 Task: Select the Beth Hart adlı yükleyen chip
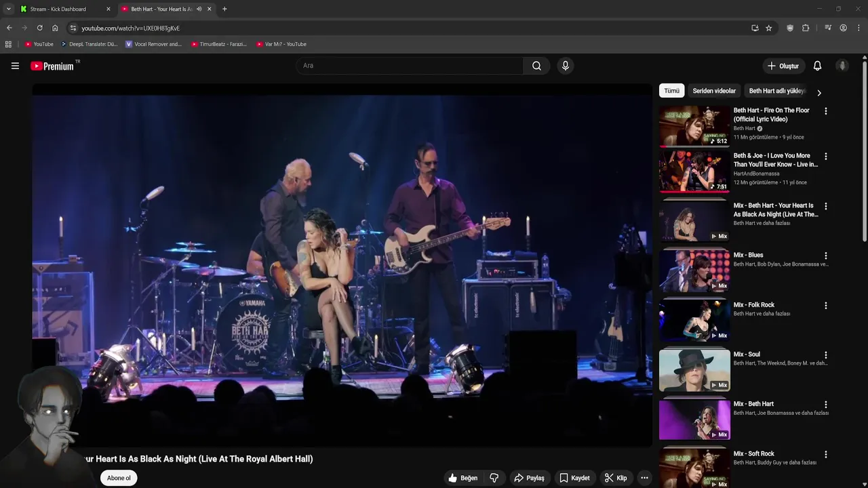click(777, 91)
